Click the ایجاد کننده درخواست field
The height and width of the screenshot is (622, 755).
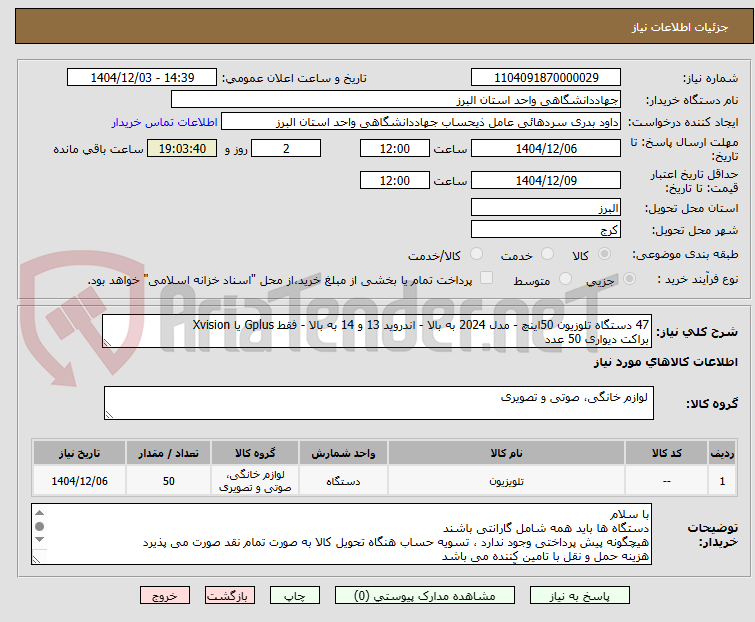[x=421, y=122]
